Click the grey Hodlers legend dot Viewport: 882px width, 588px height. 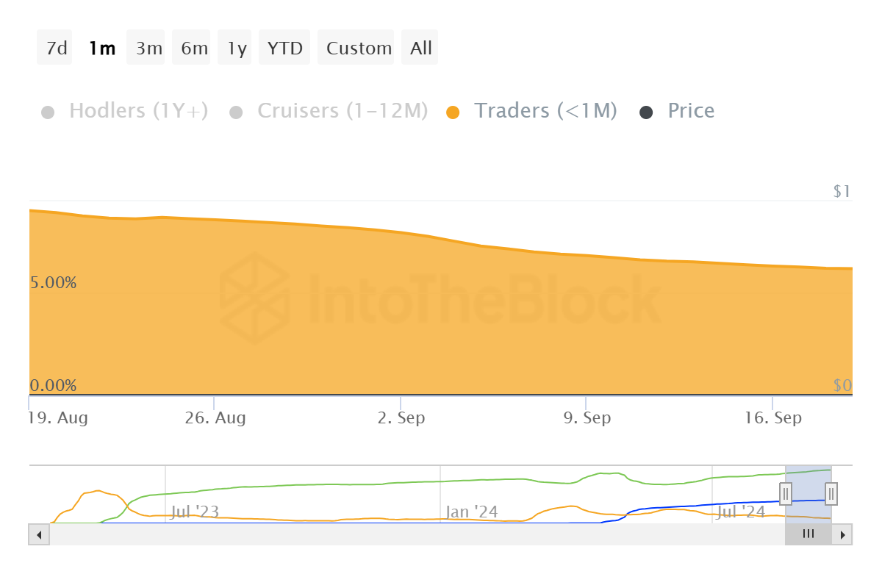pyautogui.click(x=48, y=112)
